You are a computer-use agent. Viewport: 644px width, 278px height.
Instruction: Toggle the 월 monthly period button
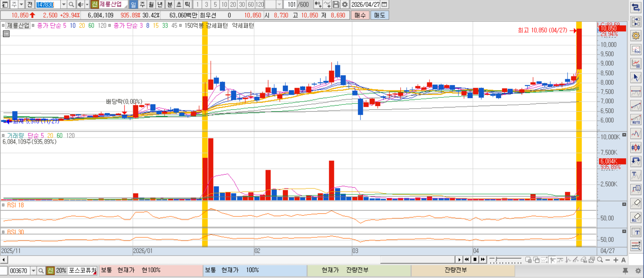[151, 4]
